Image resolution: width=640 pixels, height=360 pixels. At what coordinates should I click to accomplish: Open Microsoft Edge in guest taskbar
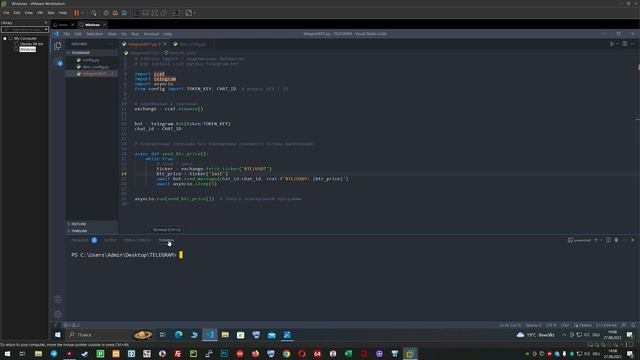pos(179,335)
